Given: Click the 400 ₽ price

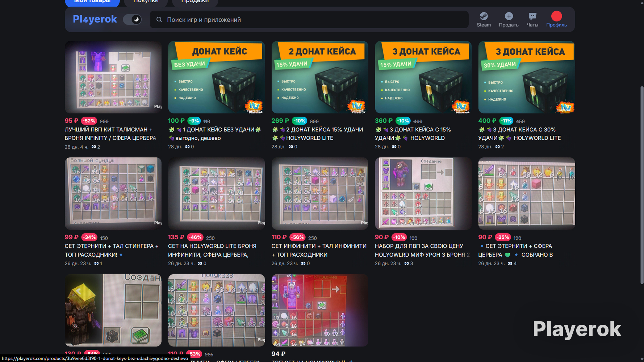Looking at the screenshot, I should (x=487, y=121).
